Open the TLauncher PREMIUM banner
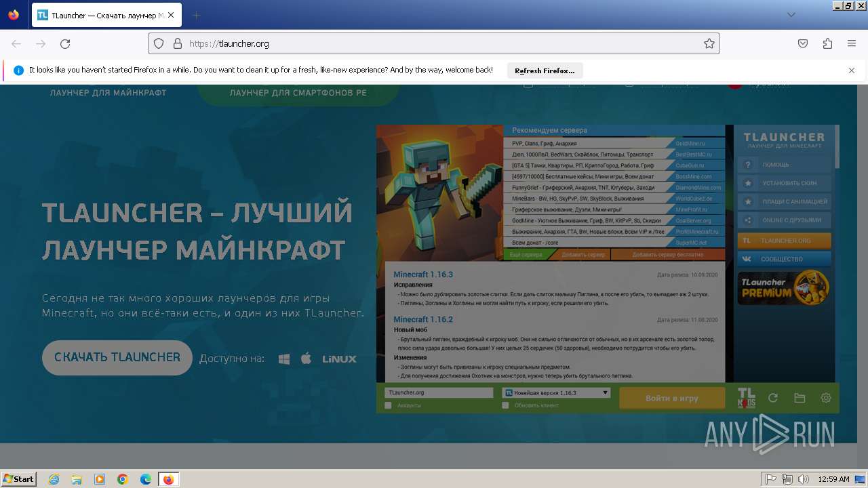The height and width of the screenshot is (488, 868). 784,287
